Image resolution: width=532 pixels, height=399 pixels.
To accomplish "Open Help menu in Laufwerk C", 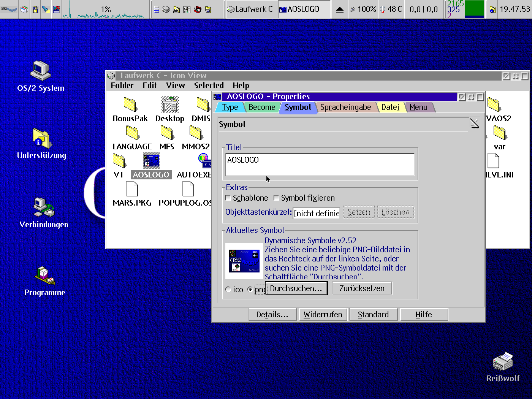I will click(241, 85).
